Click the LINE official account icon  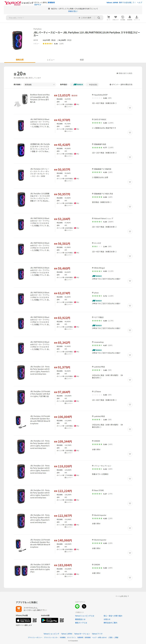click(x=77, y=606)
